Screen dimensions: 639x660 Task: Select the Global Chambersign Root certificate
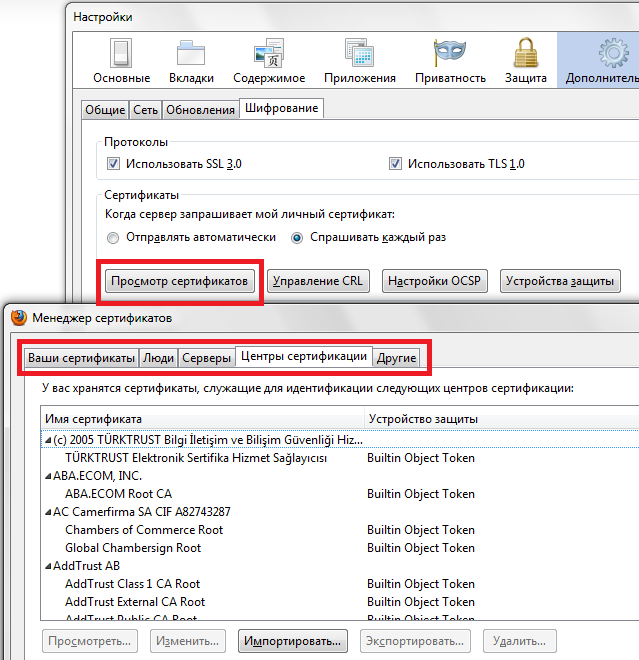click(x=133, y=548)
